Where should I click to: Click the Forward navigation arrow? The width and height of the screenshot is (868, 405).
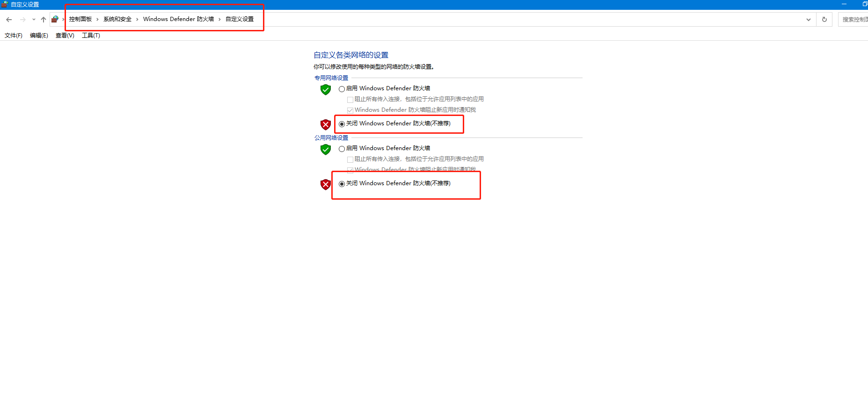pos(22,20)
